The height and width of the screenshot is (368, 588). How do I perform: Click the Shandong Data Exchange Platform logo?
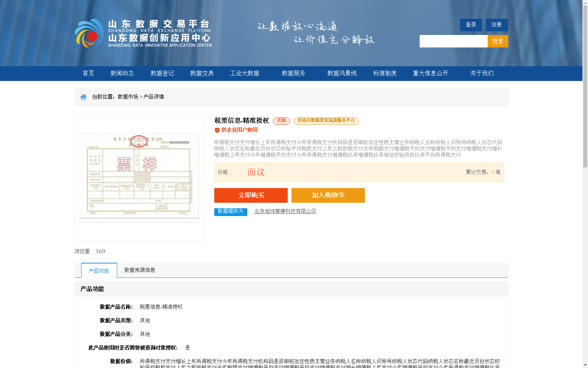click(143, 33)
